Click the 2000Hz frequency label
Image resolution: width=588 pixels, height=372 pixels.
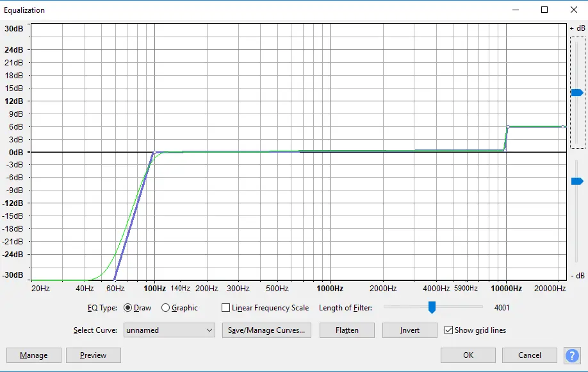pyautogui.click(x=383, y=288)
